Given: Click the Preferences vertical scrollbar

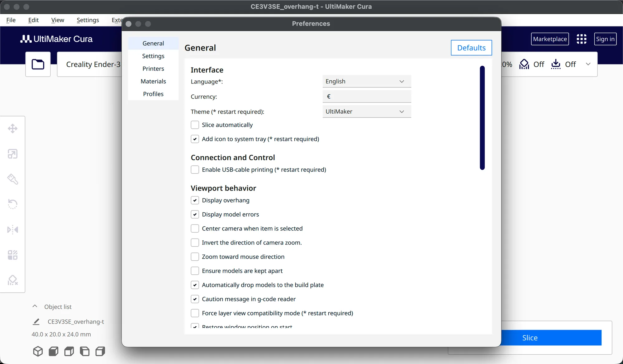Looking at the screenshot, I should click(482, 118).
